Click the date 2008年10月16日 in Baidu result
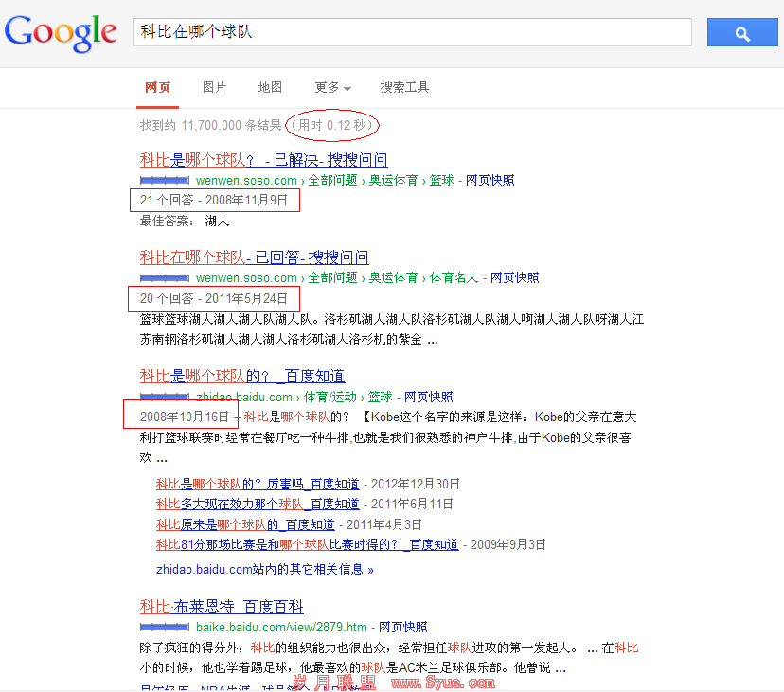784x692 pixels. [x=184, y=417]
